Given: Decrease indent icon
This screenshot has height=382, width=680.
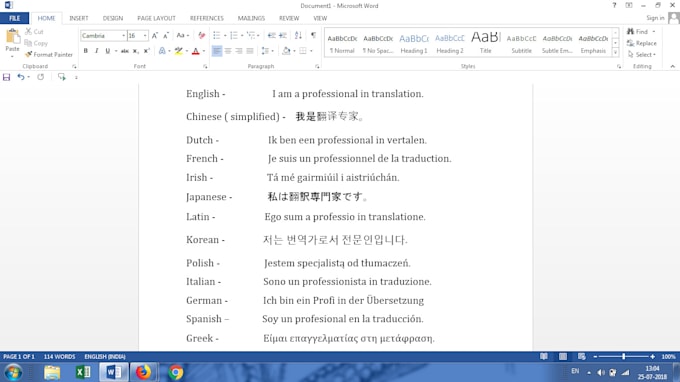Looking at the screenshot, I should coord(271,36).
